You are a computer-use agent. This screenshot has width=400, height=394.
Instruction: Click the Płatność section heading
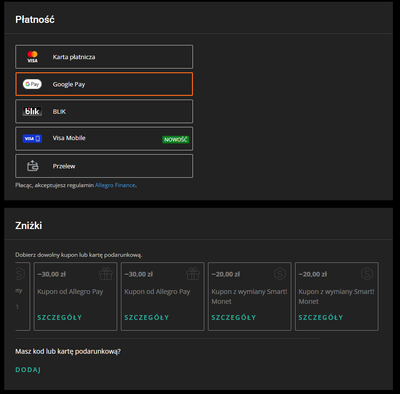(35, 20)
